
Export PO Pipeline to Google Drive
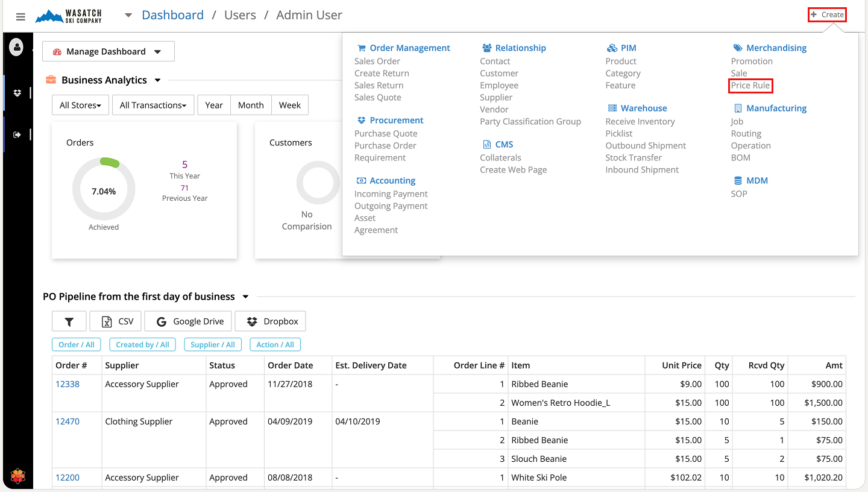[190, 321]
